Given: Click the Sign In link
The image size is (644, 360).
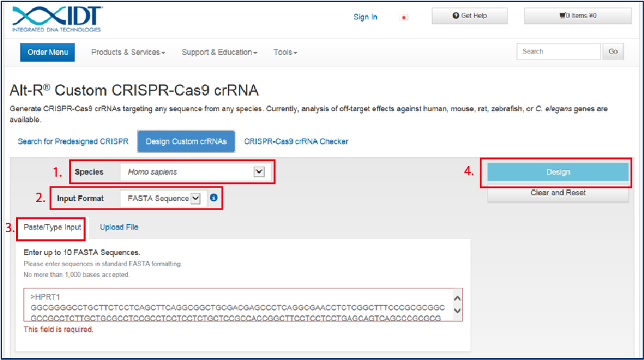Looking at the screenshot, I should (x=365, y=17).
